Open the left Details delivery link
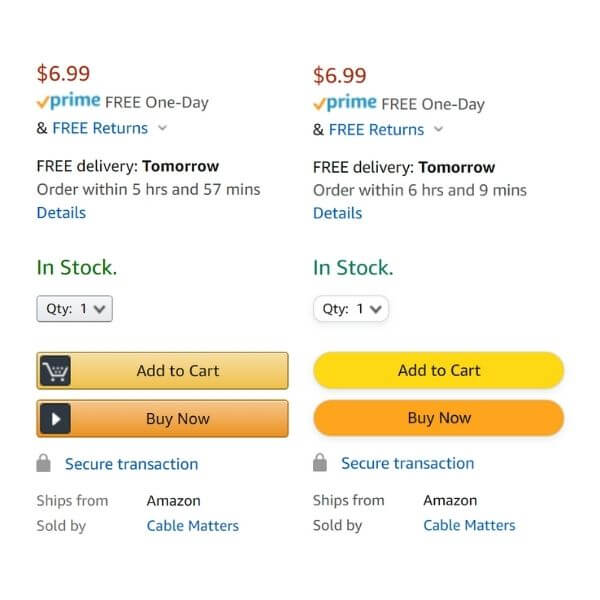The image size is (600, 600). pyautogui.click(x=61, y=212)
